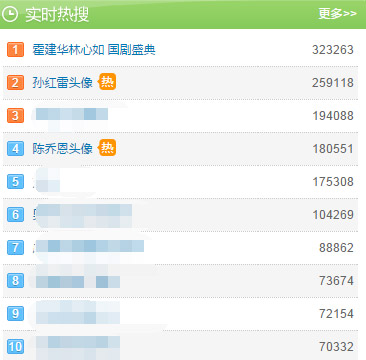Open 孙红雷头像 hot search topic
This screenshot has height=360, width=366.
[x=62, y=83]
